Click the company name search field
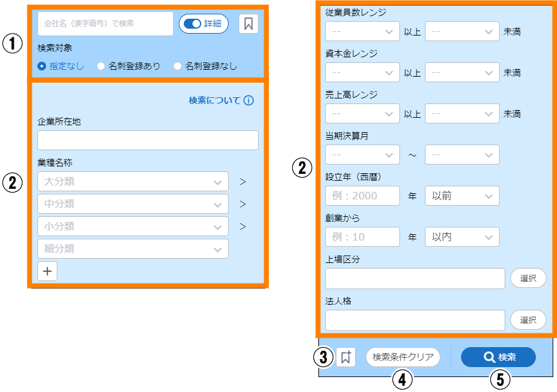Viewport: 557px width, 392px height. pos(105,24)
